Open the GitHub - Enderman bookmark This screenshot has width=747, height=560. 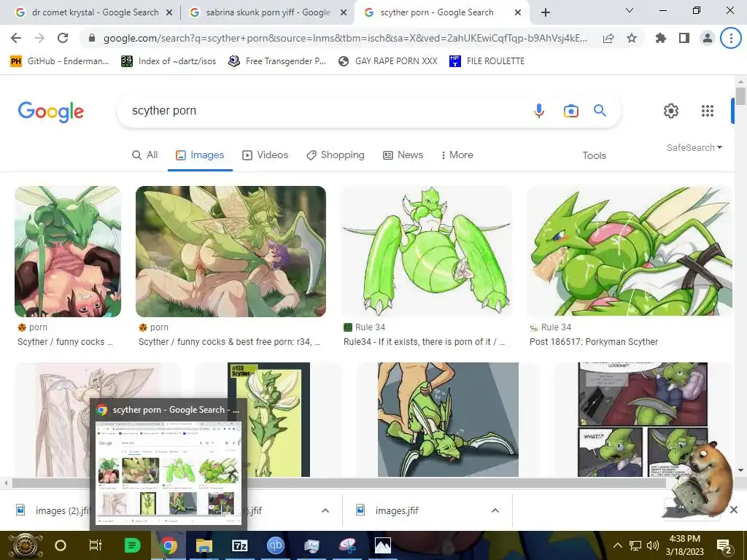[x=60, y=61]
